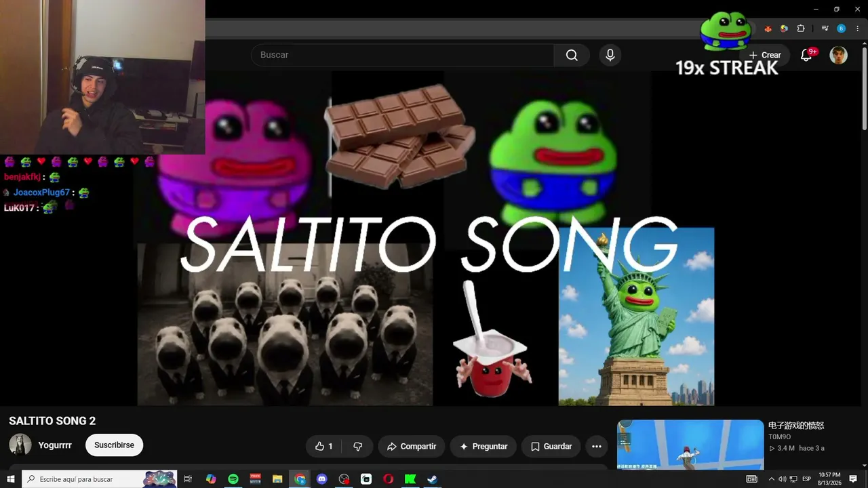Open Windows Task View

[189, 479]
